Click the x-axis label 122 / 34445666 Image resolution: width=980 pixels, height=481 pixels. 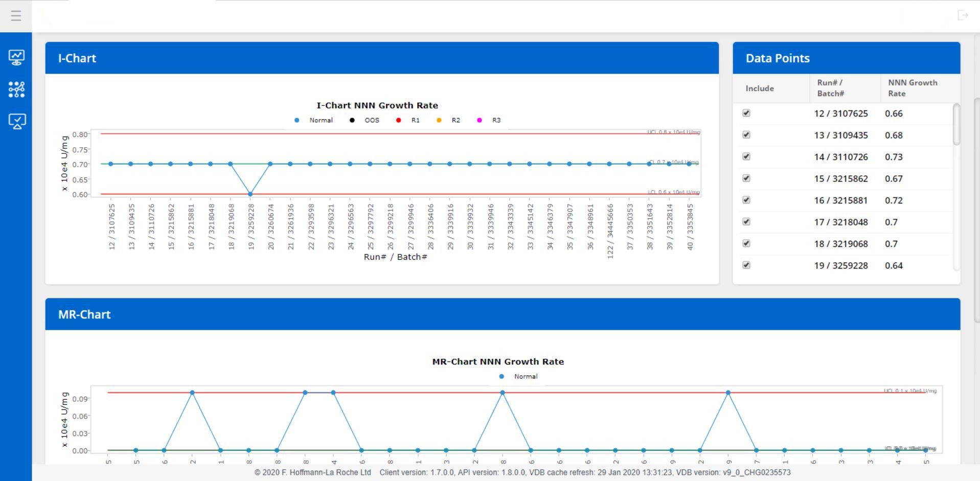tap(610, 231)
